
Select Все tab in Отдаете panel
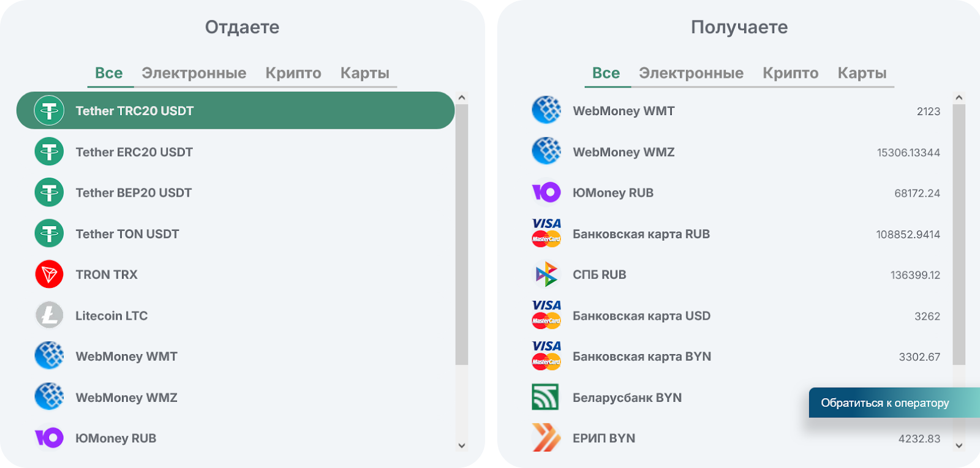tap(109, 74)
